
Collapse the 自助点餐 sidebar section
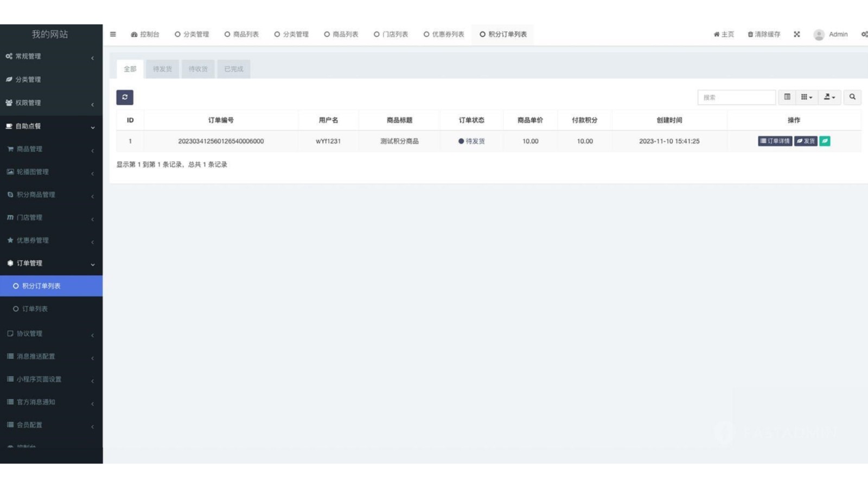point(51,126)
